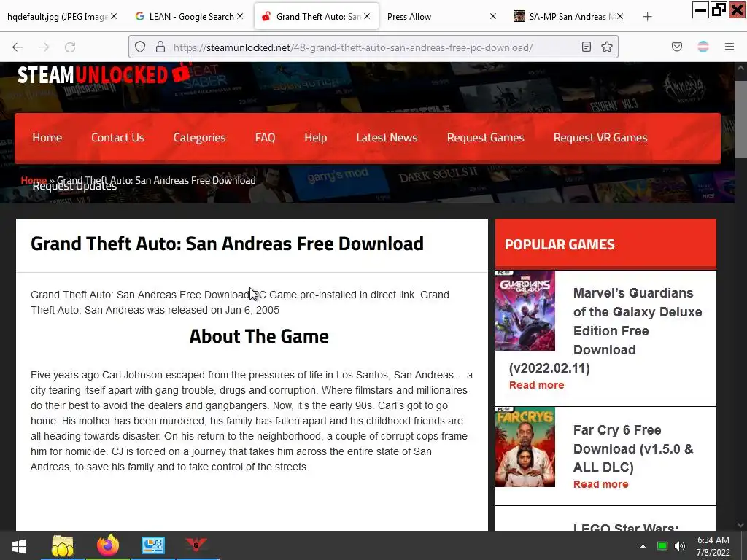Image resolution: width=747 pixels, height=560 pixels.
Task: Click the POPULAR GAMES sidebar header
Action: [560, 244]
